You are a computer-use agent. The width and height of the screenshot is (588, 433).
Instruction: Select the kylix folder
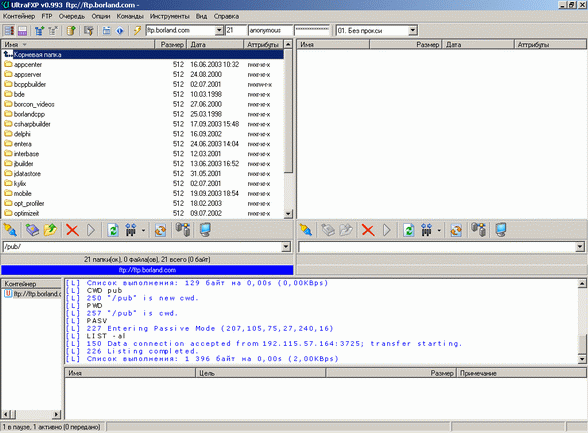point(20,183)
